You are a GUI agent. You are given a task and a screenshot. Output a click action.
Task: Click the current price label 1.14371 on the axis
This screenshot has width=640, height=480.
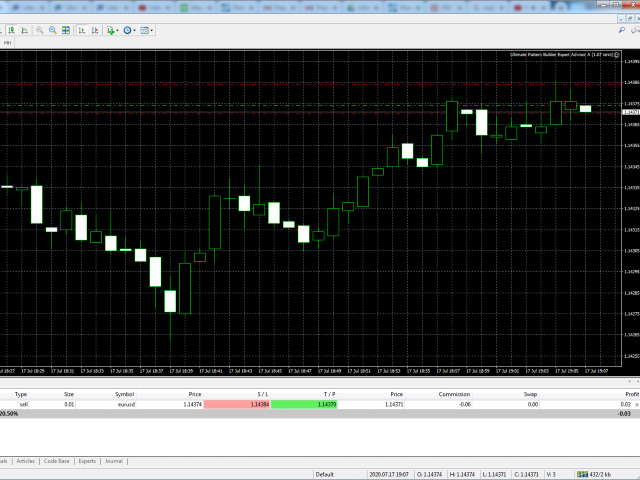click(631, 112)
